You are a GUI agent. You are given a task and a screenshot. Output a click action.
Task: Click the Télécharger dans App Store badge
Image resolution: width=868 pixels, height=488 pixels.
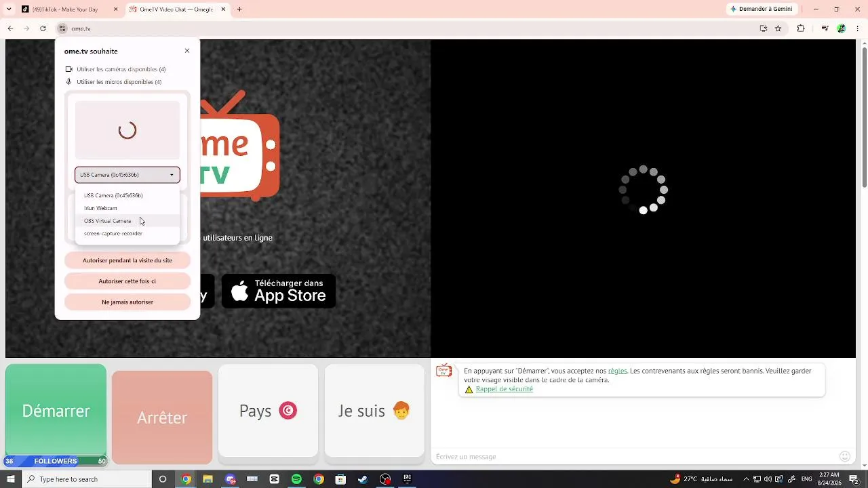[x=279, y=291]
